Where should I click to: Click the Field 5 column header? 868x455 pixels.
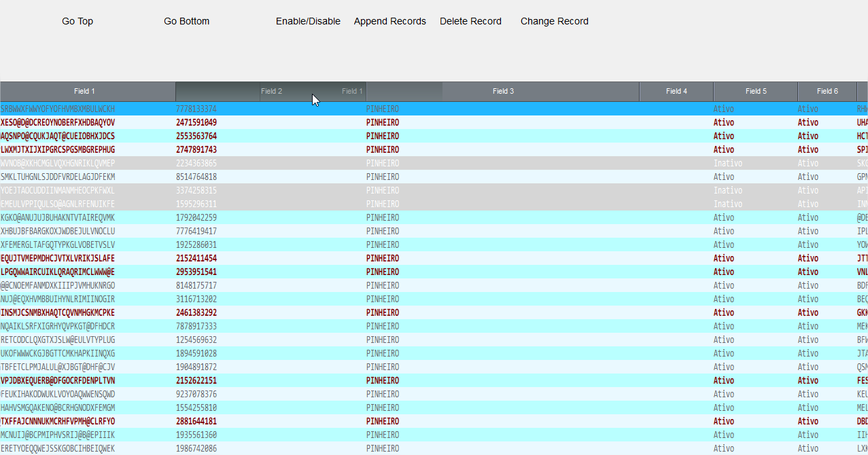755,91
